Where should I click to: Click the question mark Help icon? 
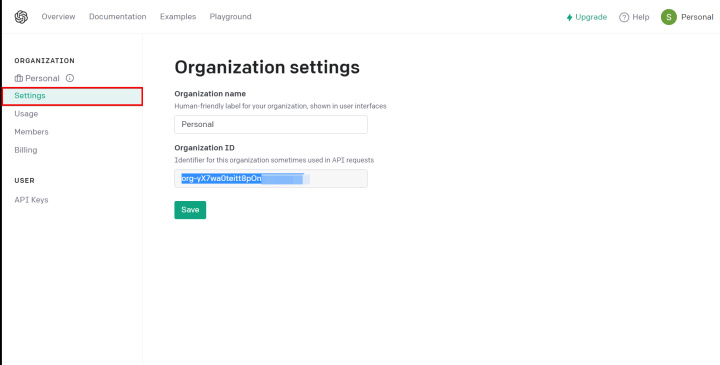click(624, 17)
